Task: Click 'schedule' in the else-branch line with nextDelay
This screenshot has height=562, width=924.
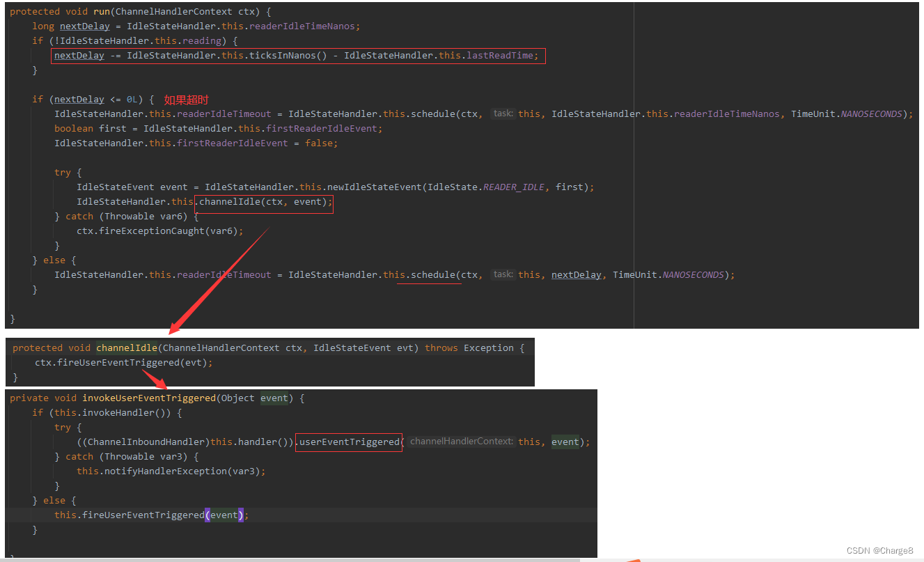Action: [433, 275]
